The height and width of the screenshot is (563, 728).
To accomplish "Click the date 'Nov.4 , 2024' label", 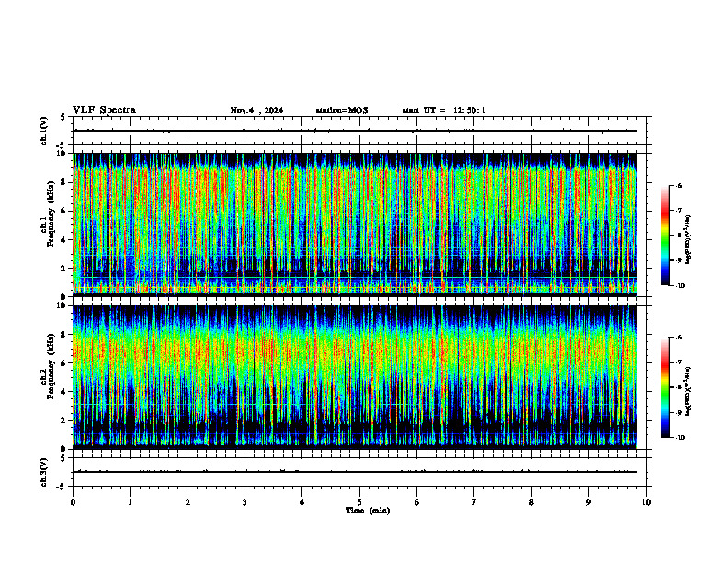I will point(256,110).
